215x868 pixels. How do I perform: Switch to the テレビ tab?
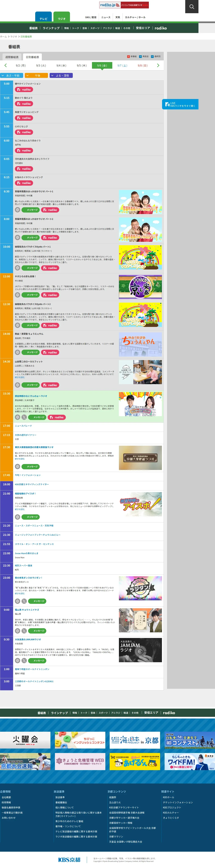43,17
